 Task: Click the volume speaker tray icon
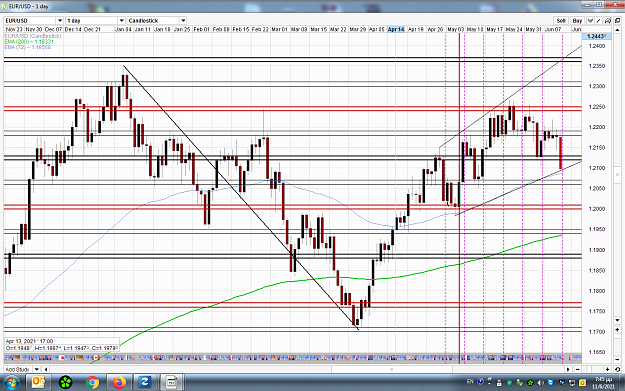click(x=540, y=383)
